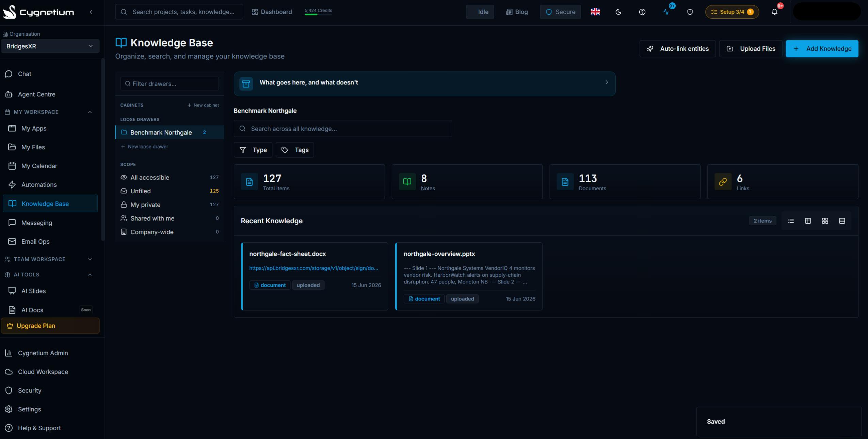Click the Upgrade Plan button
The image size is (868, 439).
coord(50,326)
